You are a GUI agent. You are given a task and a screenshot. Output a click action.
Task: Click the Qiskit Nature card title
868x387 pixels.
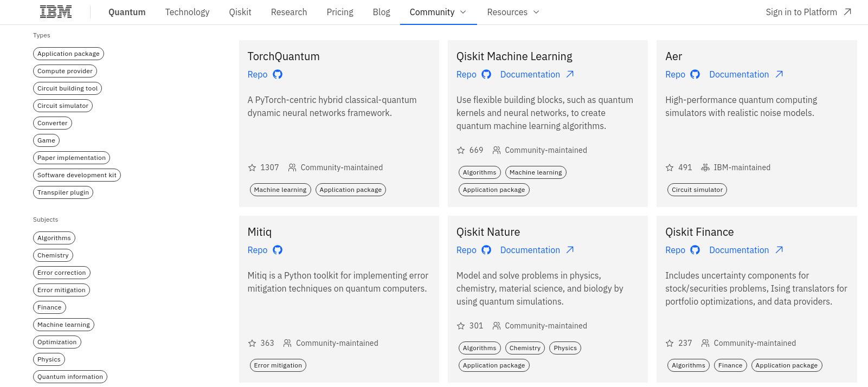click(488, 232)
